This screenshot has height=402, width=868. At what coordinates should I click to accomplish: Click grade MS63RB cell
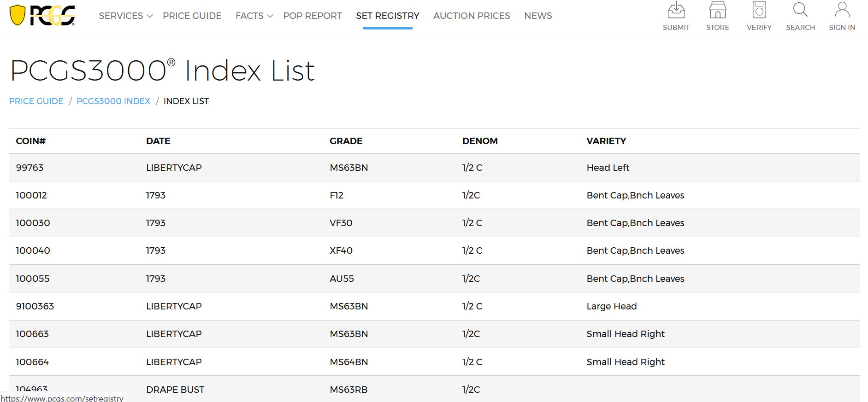click(348, 390)
